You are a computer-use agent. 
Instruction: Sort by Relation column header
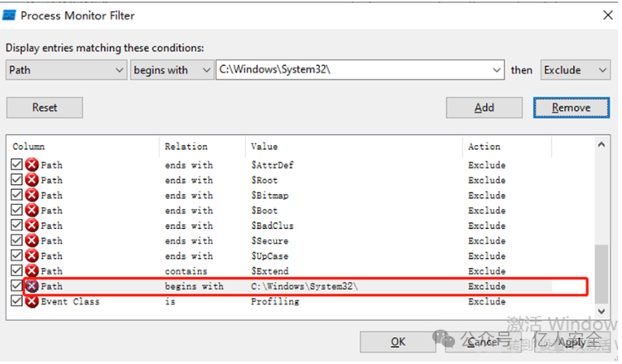pos(202,147)
